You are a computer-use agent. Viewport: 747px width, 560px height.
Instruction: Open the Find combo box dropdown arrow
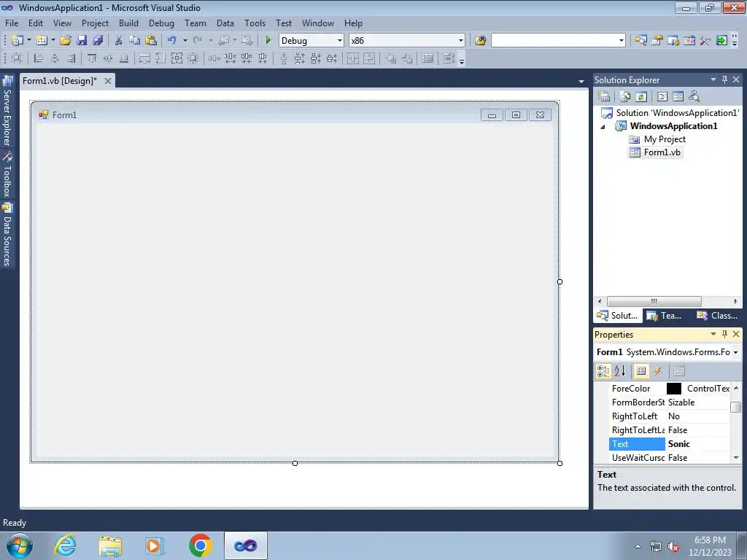[622, 41]
